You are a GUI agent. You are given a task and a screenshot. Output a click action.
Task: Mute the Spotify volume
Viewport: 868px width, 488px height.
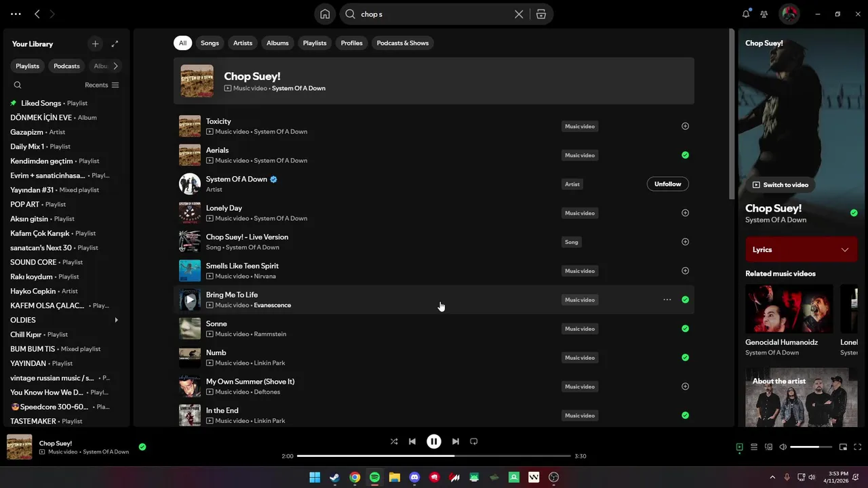[783, 447]
